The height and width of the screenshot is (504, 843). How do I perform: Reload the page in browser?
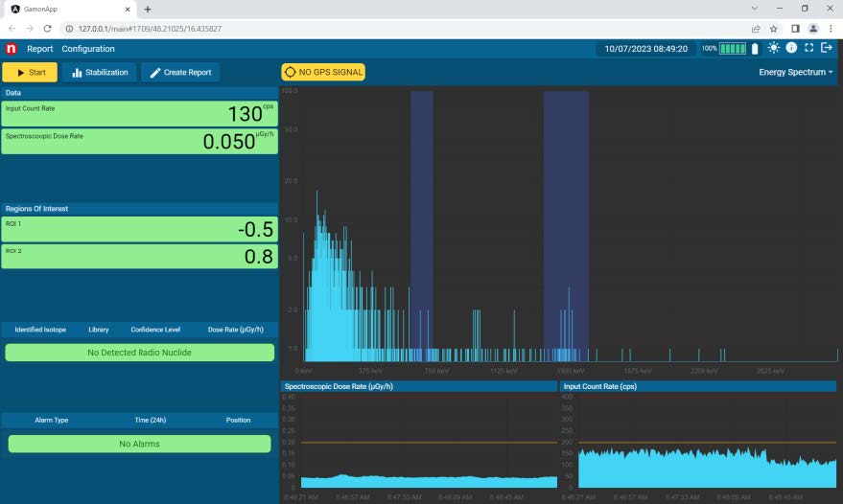pyautogui.click(x=47, y=29)
